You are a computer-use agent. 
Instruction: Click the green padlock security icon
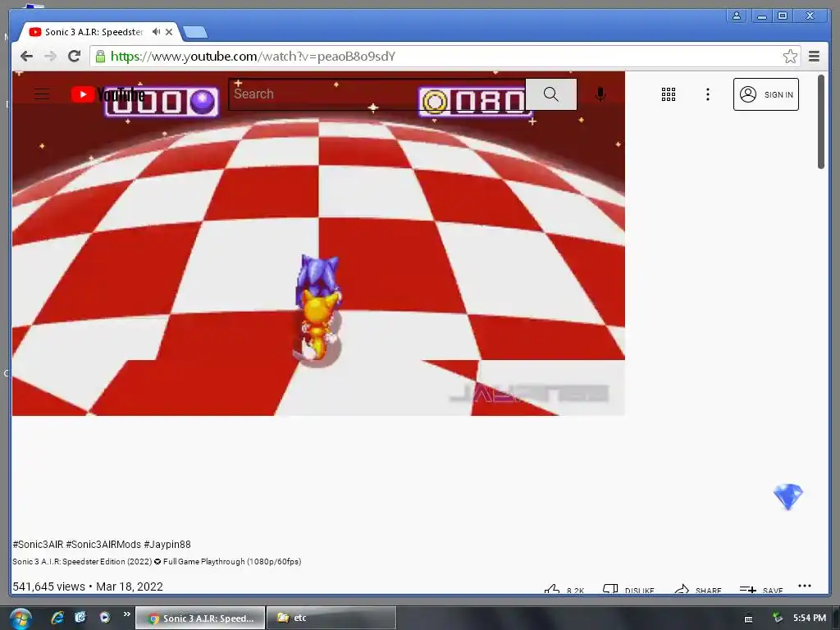(100, 57)
